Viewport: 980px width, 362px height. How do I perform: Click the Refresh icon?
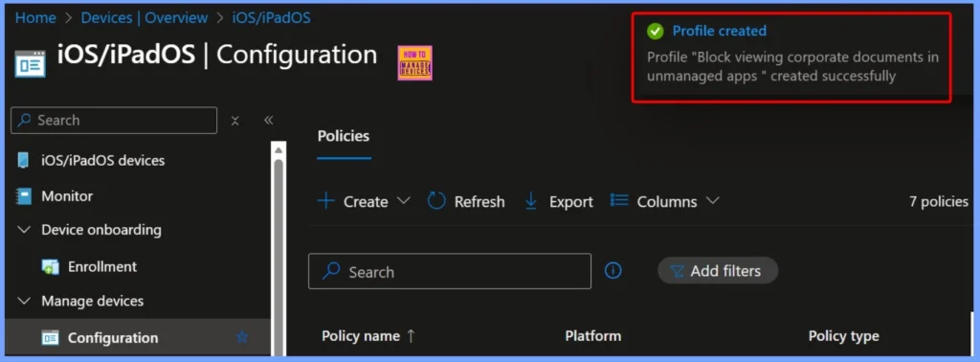click(436, 201)
